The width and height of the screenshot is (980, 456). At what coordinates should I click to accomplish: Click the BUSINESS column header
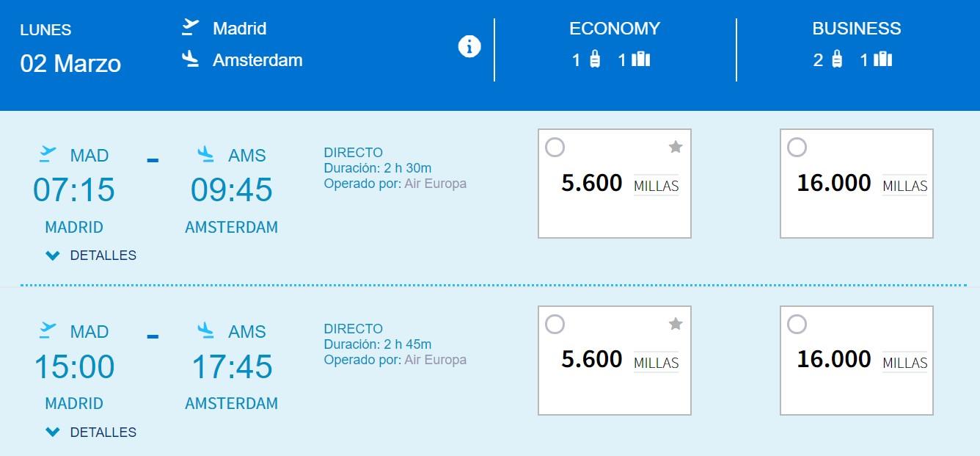click(857, 29)
